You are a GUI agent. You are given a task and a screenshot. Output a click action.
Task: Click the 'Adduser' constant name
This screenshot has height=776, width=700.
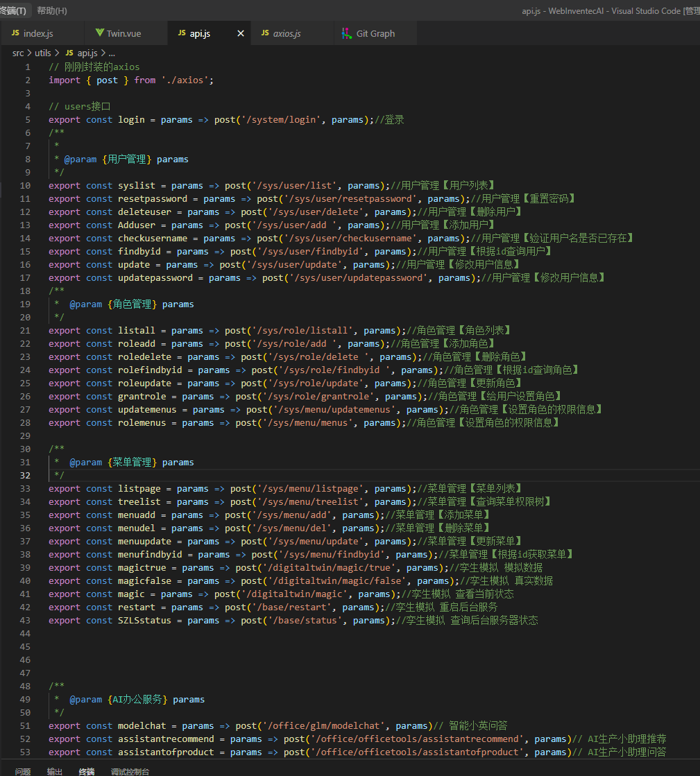(x=137, y=225)
